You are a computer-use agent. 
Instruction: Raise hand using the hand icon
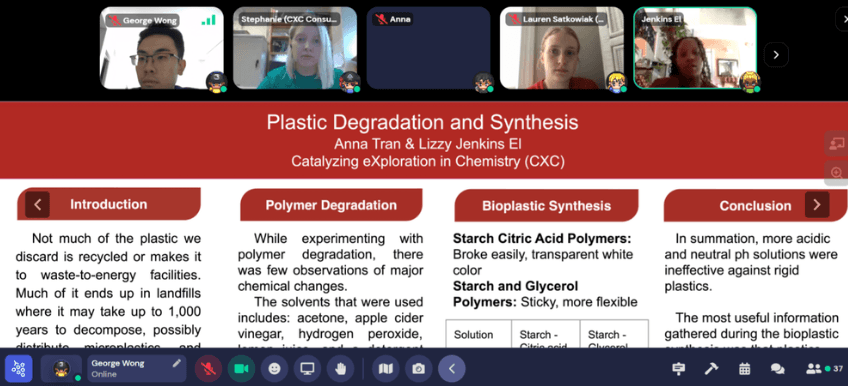coord(340,369)
